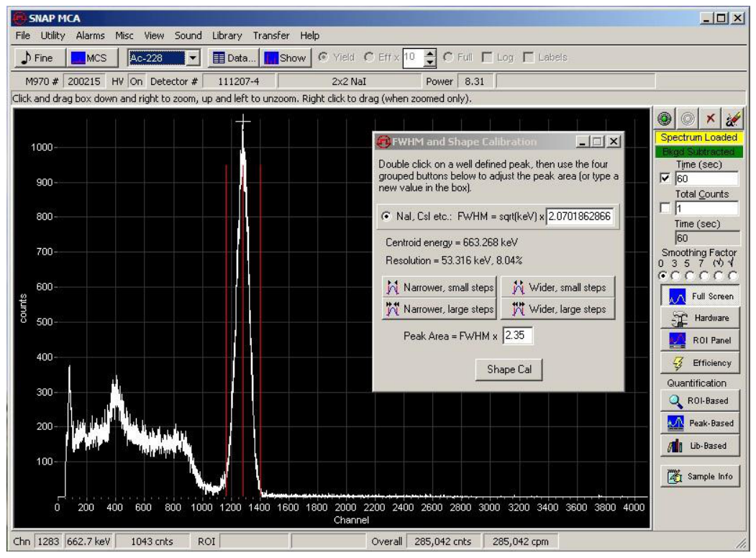Click the 2x2 NaI detector label
756x558 pixels.
tap(349, 81)
